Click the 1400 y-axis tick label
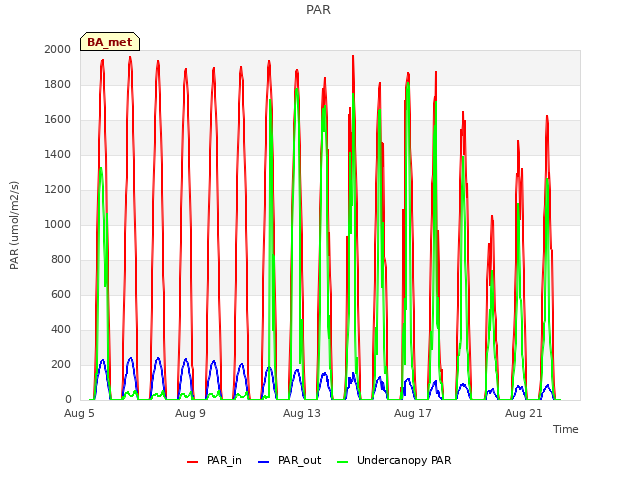Screen dimensions: 640x480 point(58,154)
